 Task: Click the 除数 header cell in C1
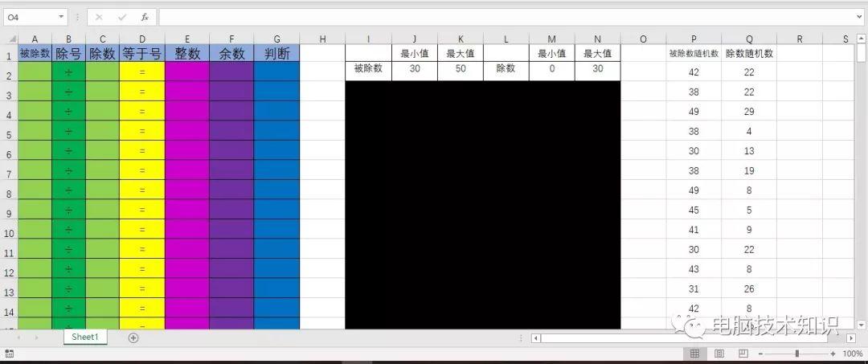[102, 53]
